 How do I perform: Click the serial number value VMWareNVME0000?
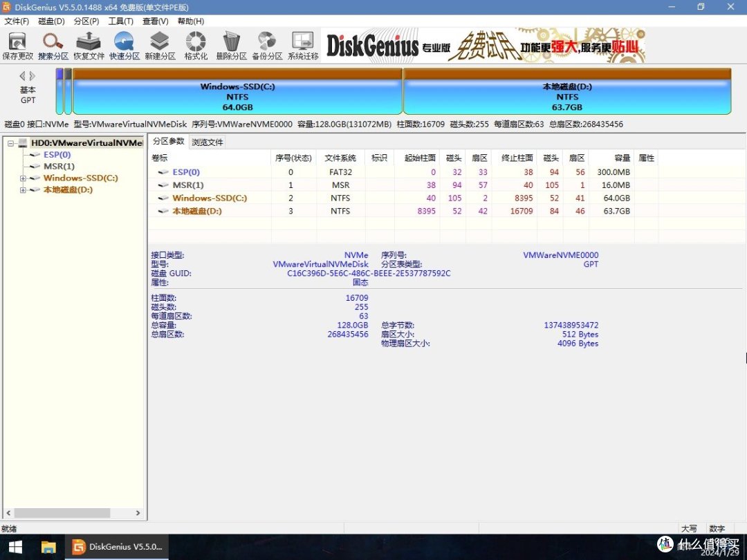click(x=561, y=255)
